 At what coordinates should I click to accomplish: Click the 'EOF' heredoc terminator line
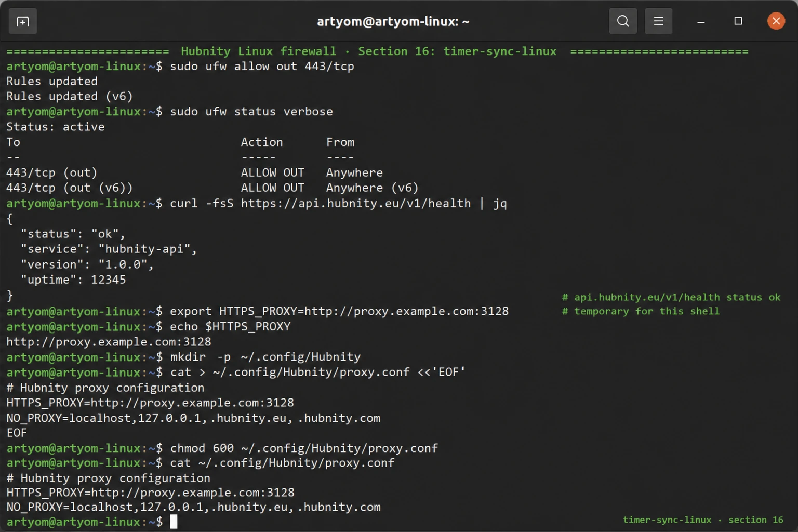(17, 433)
